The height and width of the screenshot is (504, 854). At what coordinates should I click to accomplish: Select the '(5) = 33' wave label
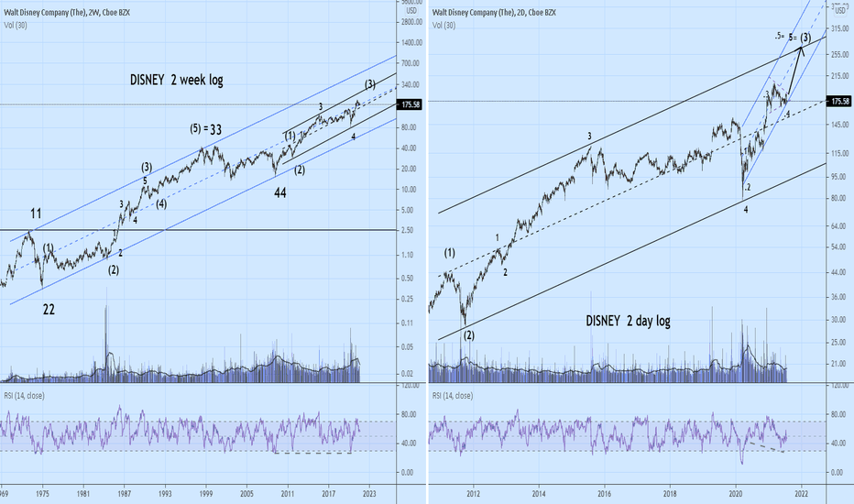click(206, 129)
